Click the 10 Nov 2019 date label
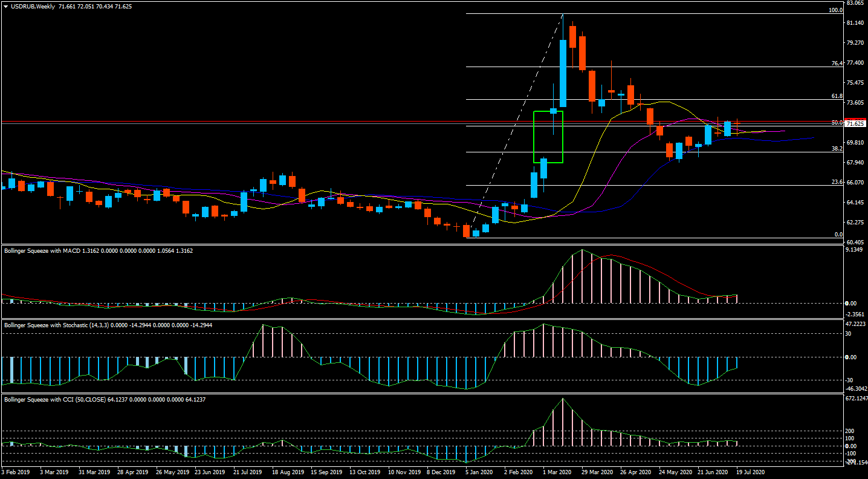The height and width of the screenshot is (479, 868). [x=403, y=471]
